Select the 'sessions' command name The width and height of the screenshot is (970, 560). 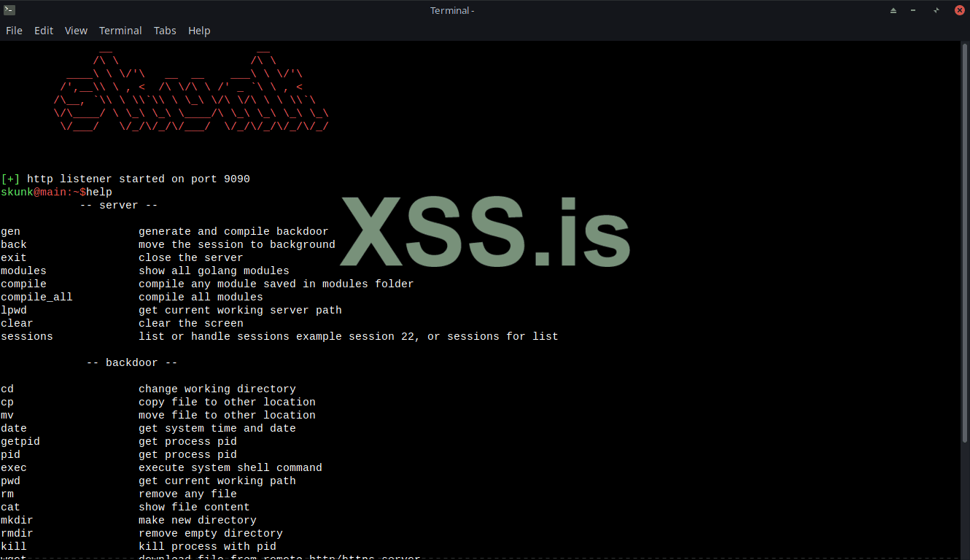[27, 337]
